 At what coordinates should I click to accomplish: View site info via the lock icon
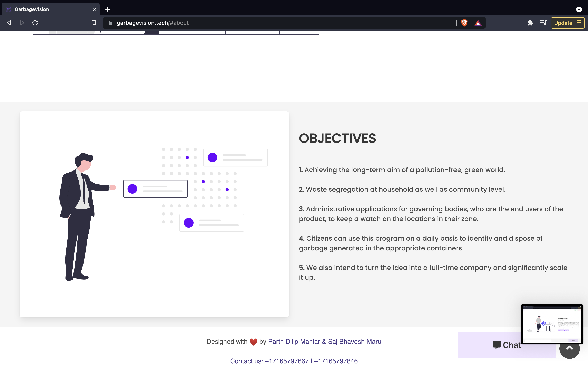coord(110,23)
